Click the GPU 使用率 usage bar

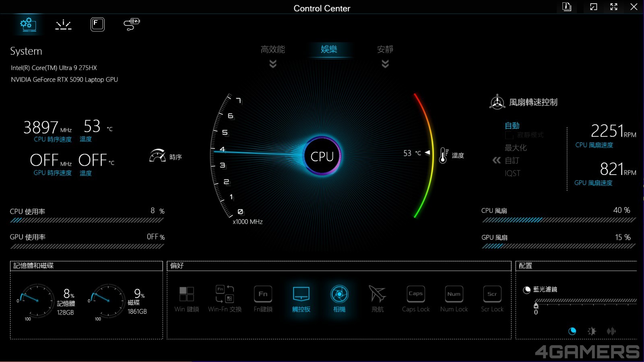click(87, 247)
